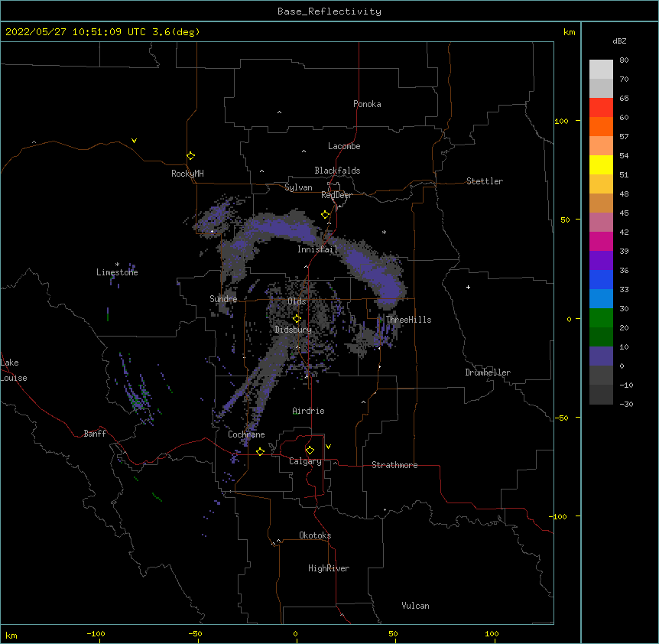659x644 pixels.
Task: Click the Limestone label
Action: click(x=117, y=272)
